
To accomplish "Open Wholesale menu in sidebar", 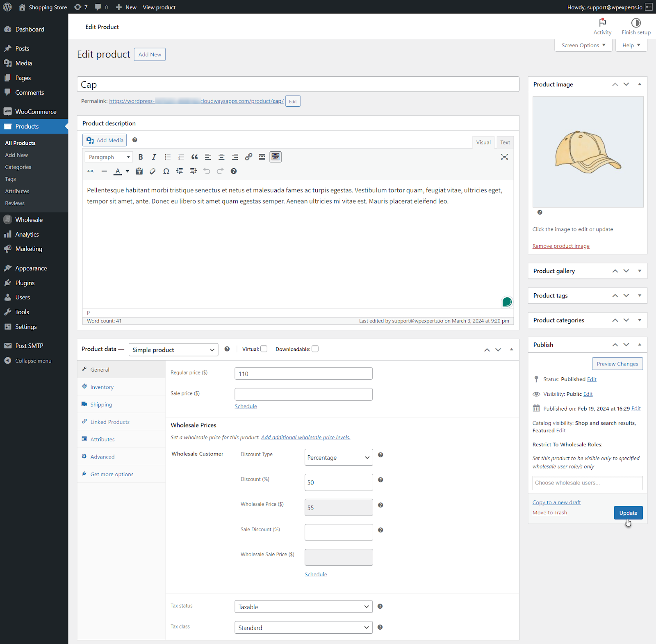I will point(34,219).
